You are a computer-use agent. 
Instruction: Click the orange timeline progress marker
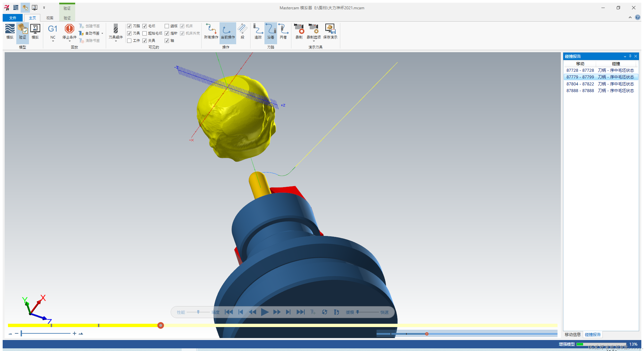[x=161, y=325]
